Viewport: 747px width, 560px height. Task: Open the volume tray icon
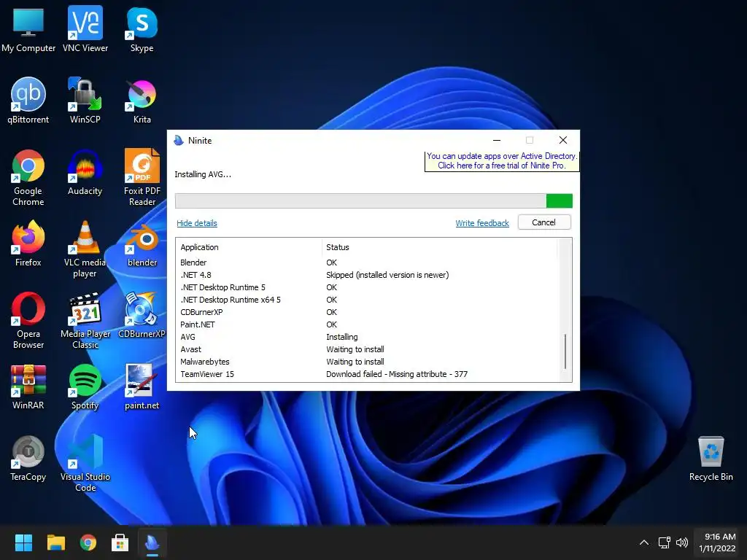click(682, 542)
